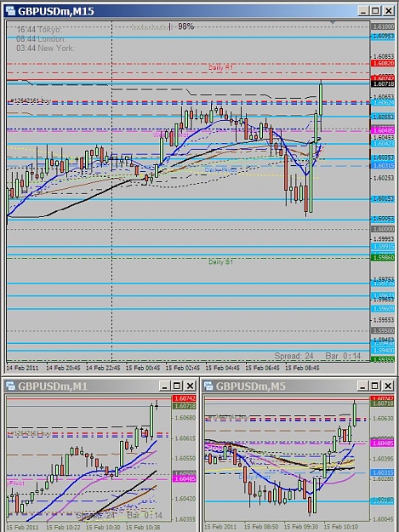The image size is (399, 532).
Task: Click the magenta 1.60485 price tag on M5
Action: coord(383,443)
